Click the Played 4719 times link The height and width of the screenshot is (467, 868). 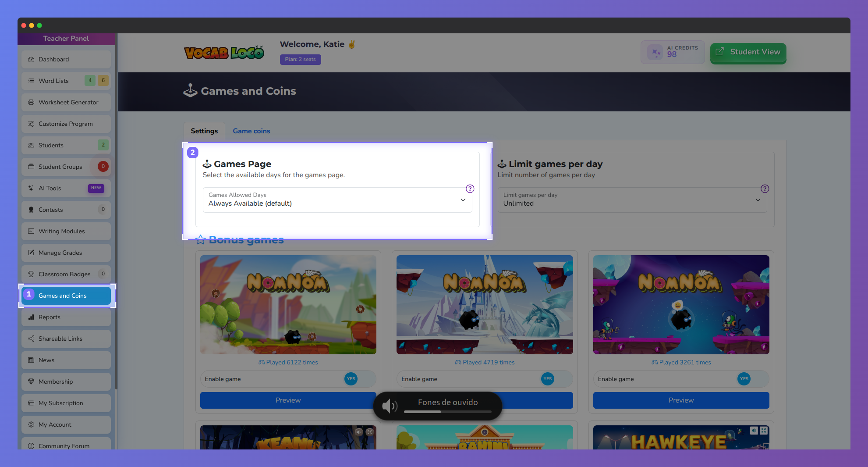[x=485, y=362]
